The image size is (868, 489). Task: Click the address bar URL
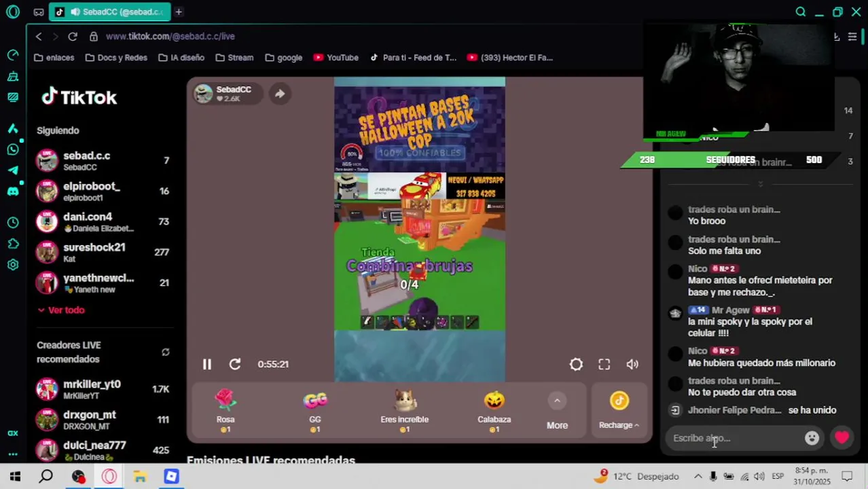170,36
